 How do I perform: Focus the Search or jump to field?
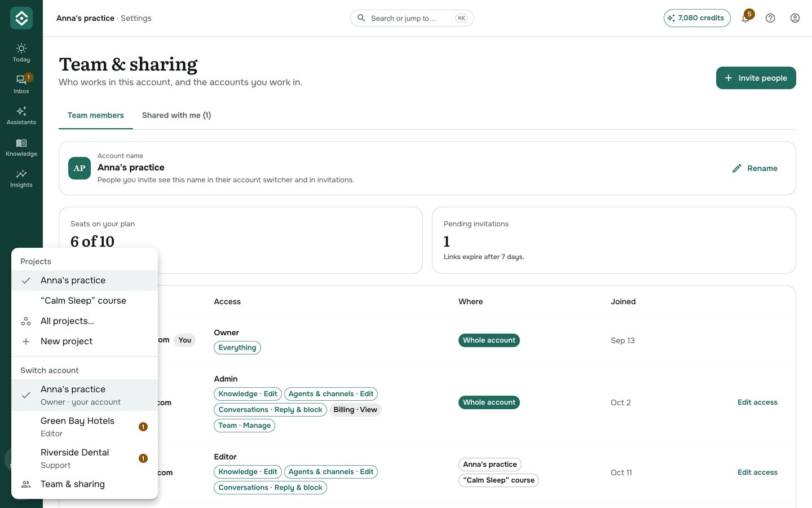click(412, 18)
